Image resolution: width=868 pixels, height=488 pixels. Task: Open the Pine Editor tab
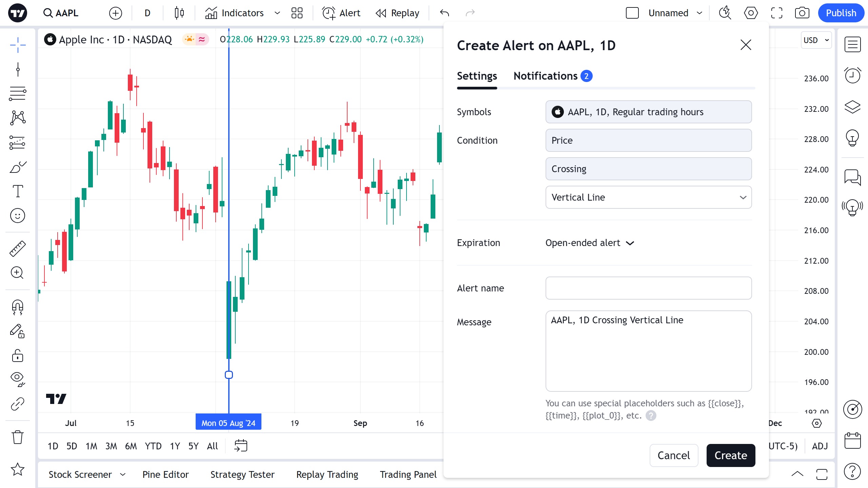[165, 474]
